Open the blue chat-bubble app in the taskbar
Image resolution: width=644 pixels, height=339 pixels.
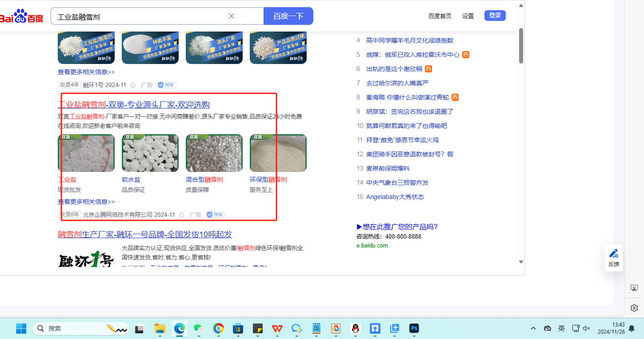pos(296,328)
